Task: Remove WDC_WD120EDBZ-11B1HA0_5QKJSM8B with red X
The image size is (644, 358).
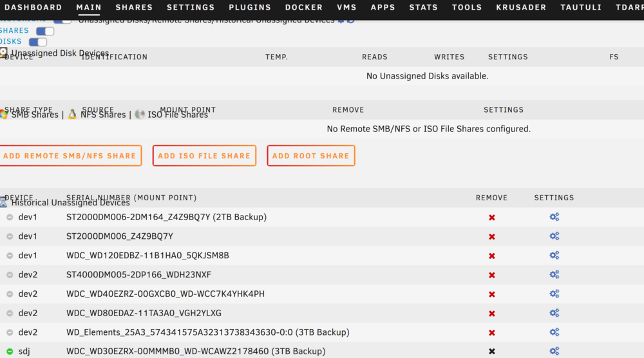Action: (491, 256)
